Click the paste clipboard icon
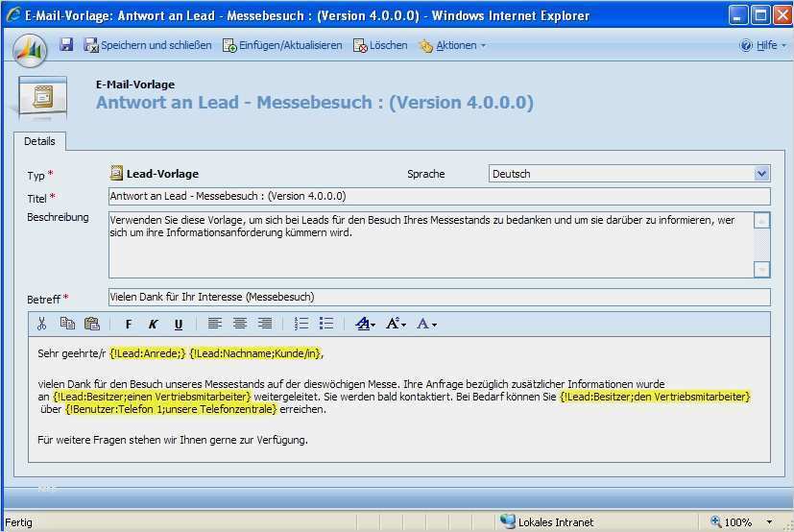 click(x=92, y=324)
